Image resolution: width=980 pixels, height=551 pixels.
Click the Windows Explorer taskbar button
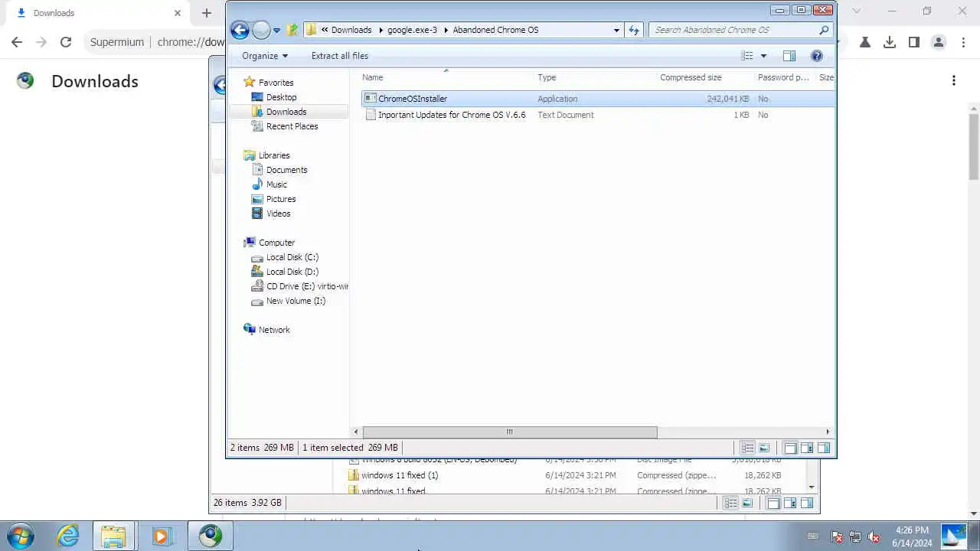[x=113, y=536]
